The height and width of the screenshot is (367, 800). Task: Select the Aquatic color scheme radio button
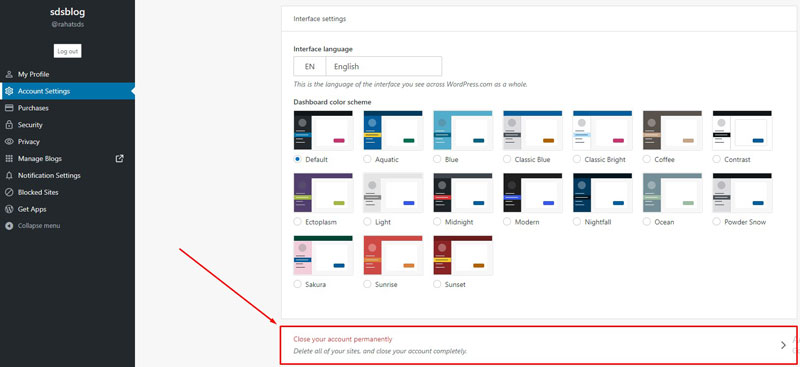coord(367,159)
